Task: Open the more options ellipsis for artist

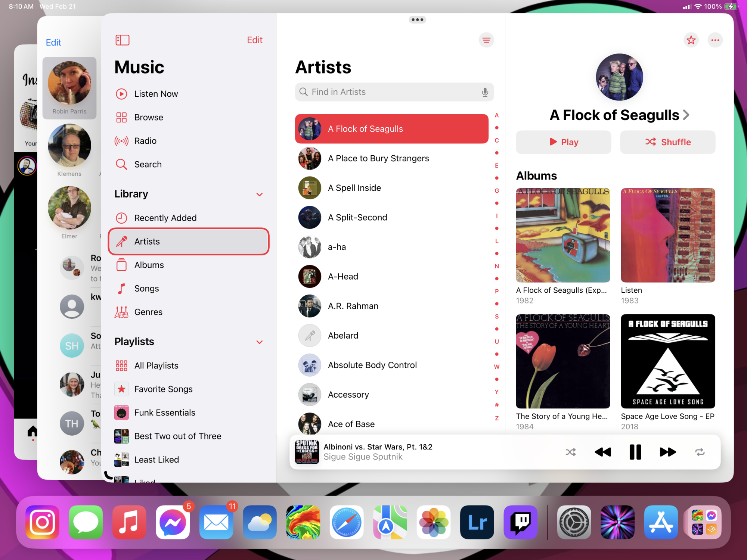Action: (x=715, y=40)
